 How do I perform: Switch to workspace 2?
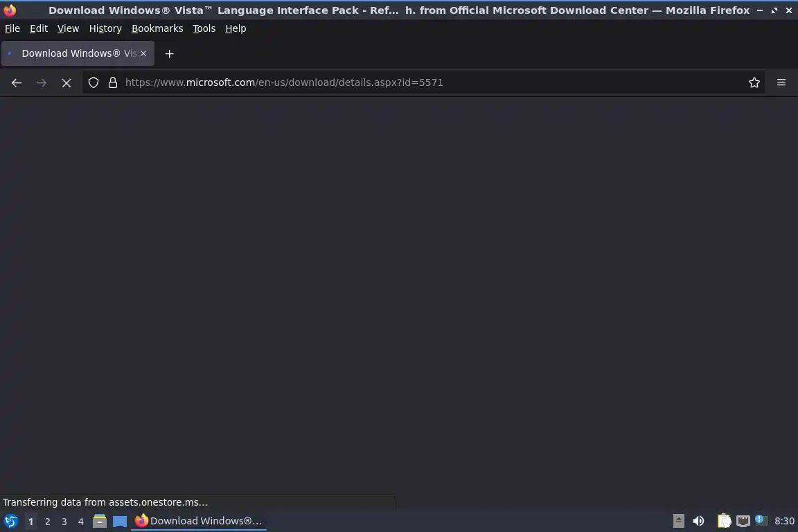[47, 522]
